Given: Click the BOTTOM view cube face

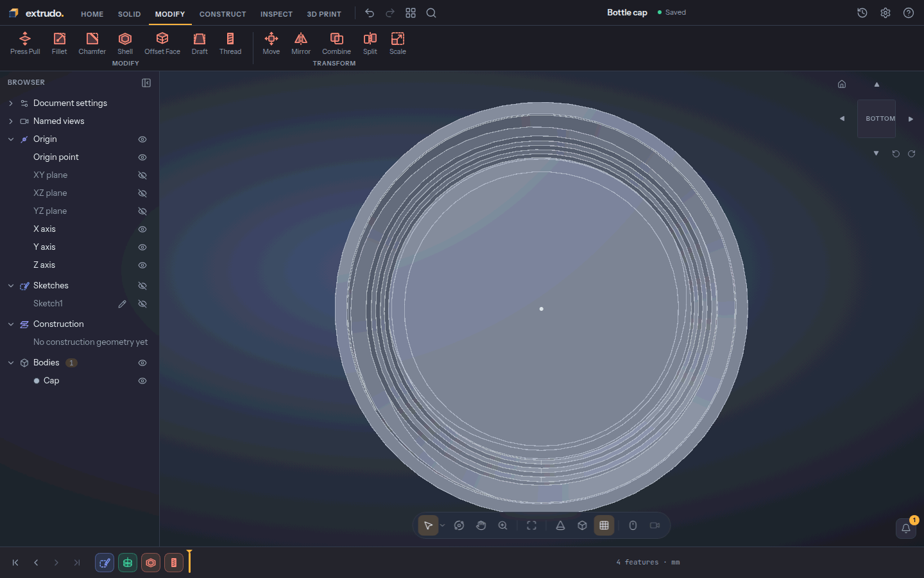Looking at the screenshot, I should 877,119.
